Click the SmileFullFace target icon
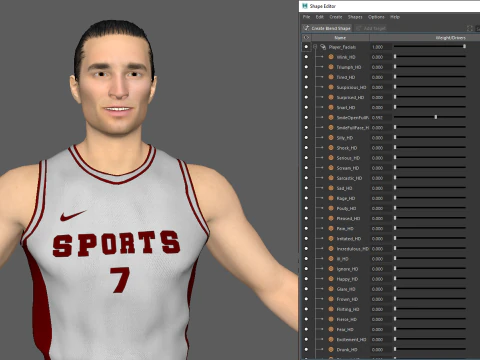480x360 pixels. point(331,128)
